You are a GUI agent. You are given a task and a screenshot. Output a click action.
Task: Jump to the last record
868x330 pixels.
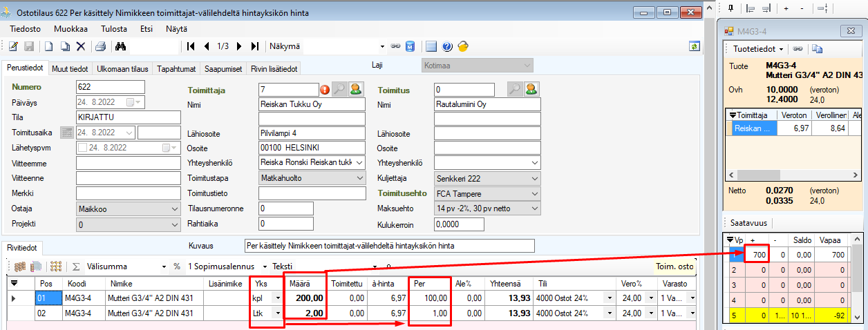pyautogui.click(x=254, y=46)
